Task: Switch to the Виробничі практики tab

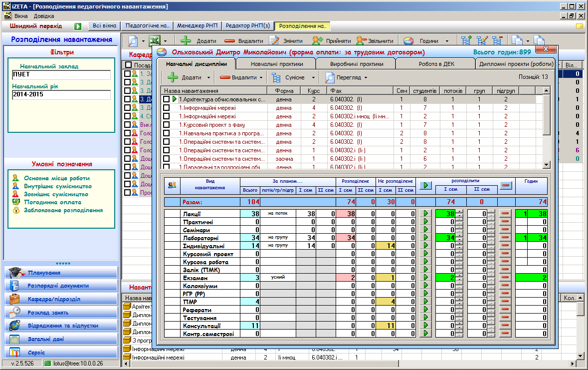Action: click(357, 64)
